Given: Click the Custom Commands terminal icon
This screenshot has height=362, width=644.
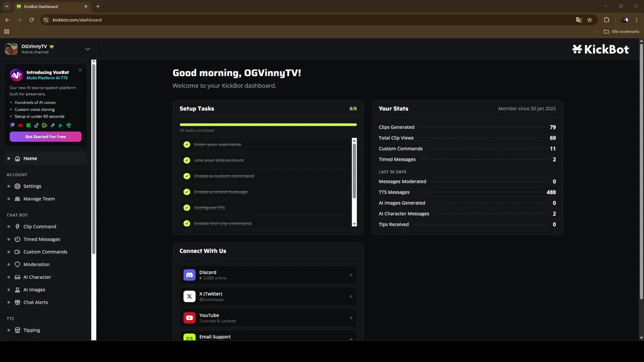Looking at the screenshot, I should (x=18, y=252).
